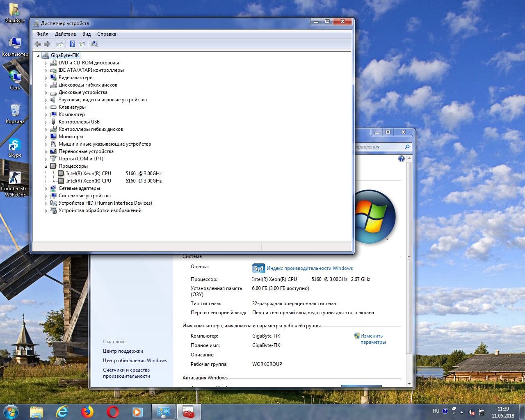This screenshot has width=525, height=420.
Task: Open the Вид menu
Action: click(87, 34)
